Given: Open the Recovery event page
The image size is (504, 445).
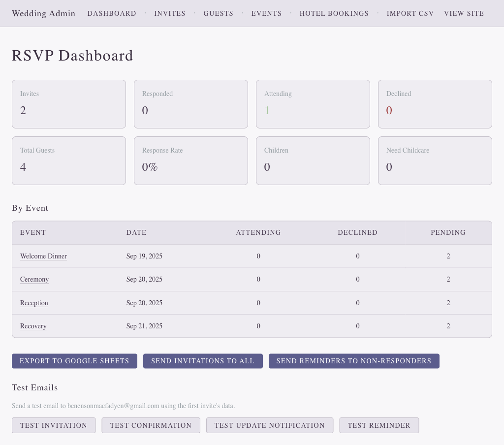Looking at the screenshot, I should [x=33, y=326].
